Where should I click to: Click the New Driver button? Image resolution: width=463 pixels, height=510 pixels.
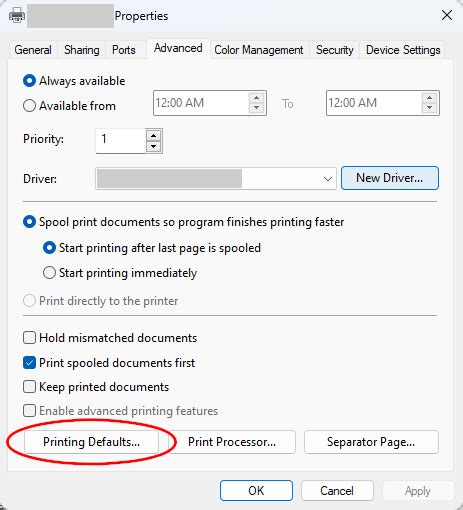390,178
